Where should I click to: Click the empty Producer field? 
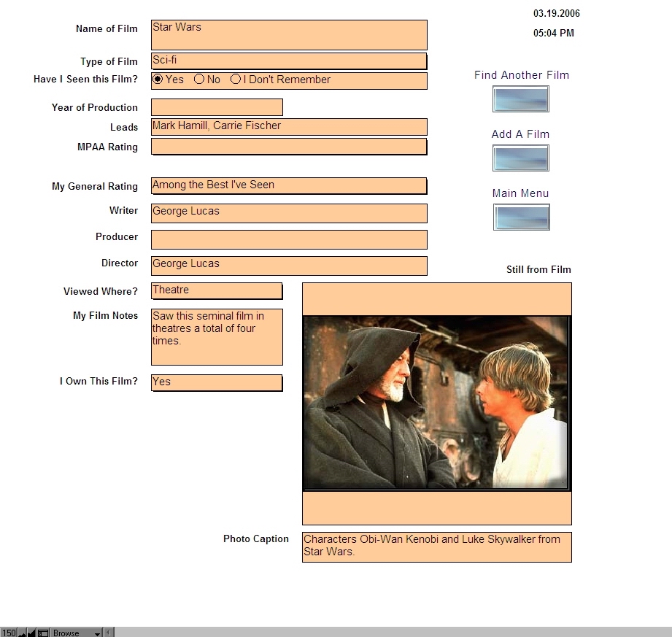289,239
